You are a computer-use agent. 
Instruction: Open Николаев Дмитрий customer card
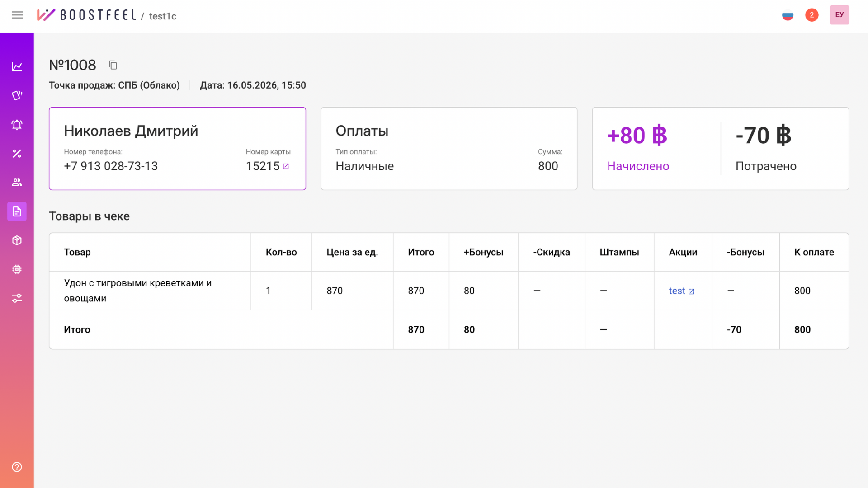177,148
